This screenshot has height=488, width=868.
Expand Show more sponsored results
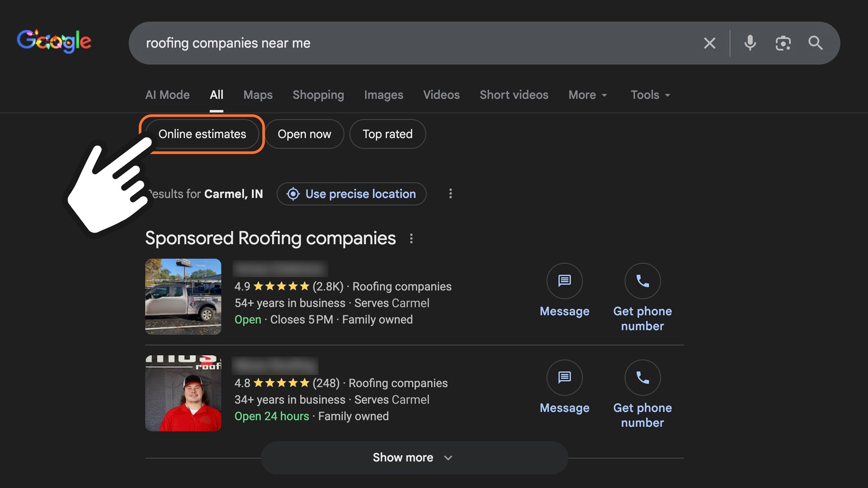412,457
